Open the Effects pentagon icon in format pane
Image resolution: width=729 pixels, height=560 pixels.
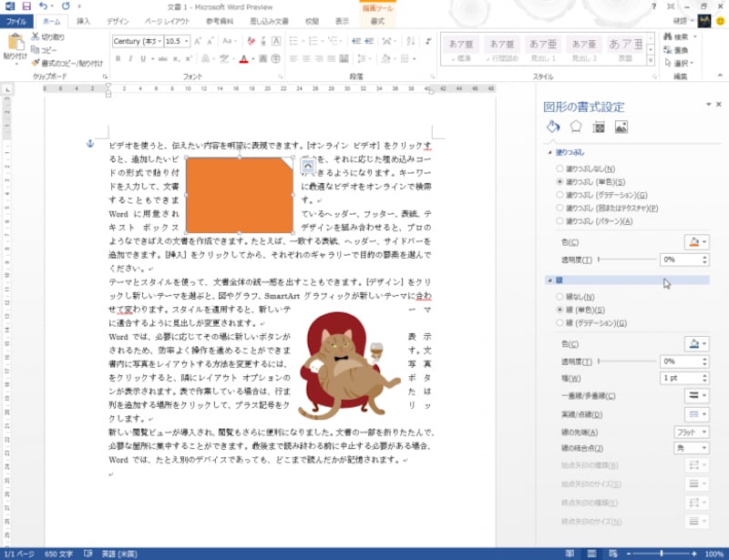[575, 127]
